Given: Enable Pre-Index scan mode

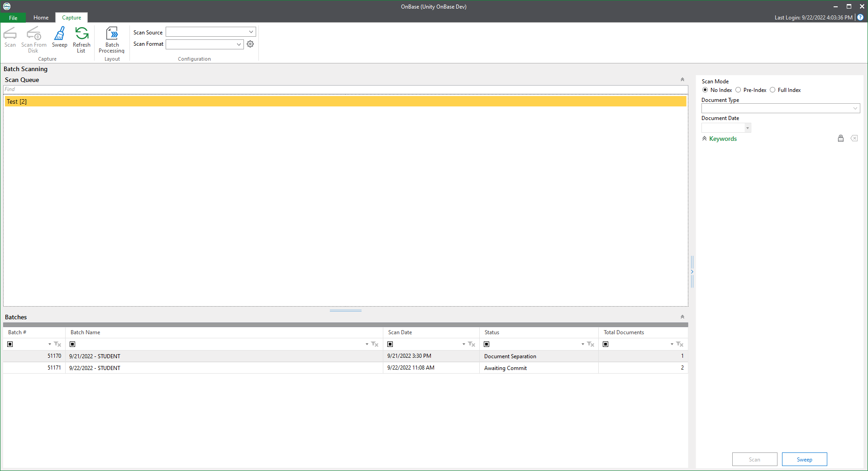Looking at the screenshot, I should 739,90.
